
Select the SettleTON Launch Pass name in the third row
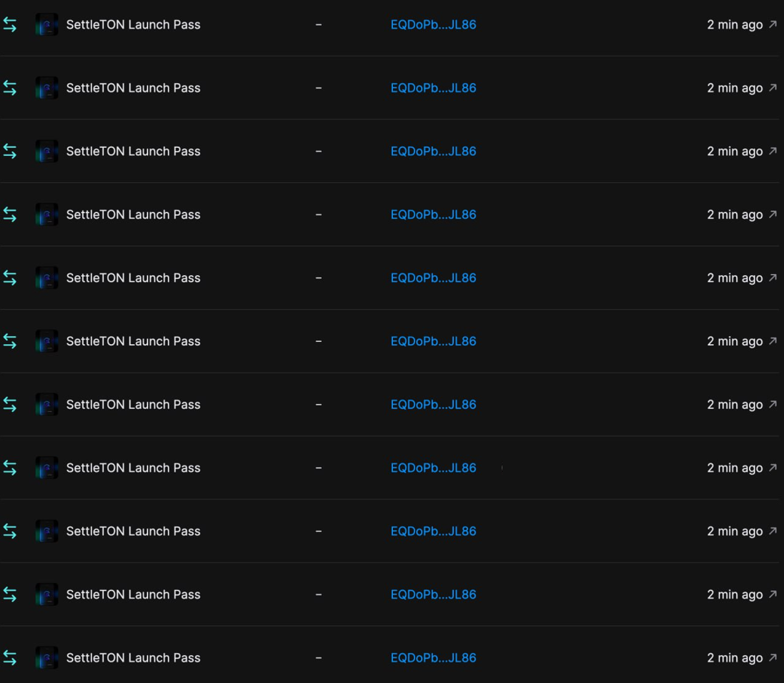[x=133, y=151]
